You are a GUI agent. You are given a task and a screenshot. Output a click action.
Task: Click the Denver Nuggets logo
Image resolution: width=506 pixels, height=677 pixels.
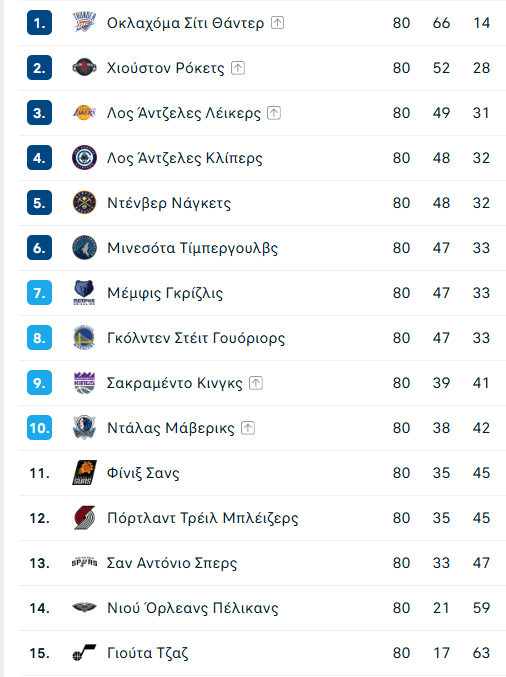84,202
